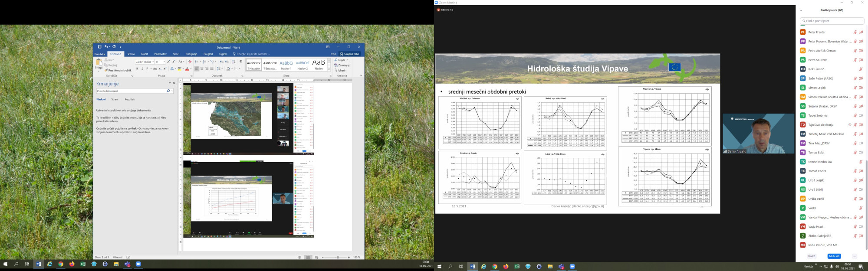The image size is (868, 271).
Task: Toggle underline (P) formatting
Action: [147, 69]
